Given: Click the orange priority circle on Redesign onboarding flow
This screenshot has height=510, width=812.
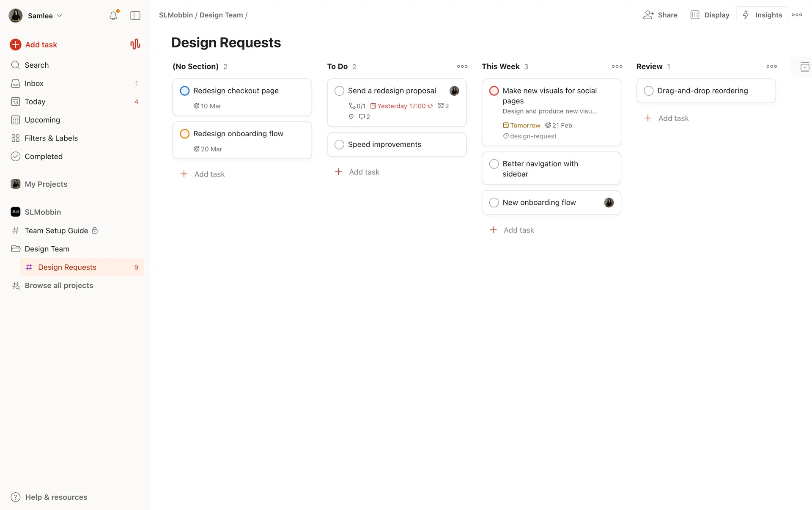Looking at the screenshot, I should pos(185,134).
